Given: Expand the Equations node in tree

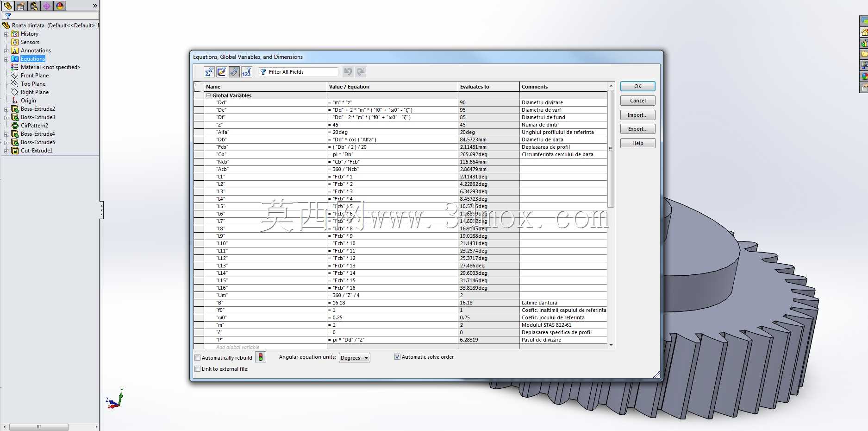Looking at the screenshot, I should coord(6,59).
